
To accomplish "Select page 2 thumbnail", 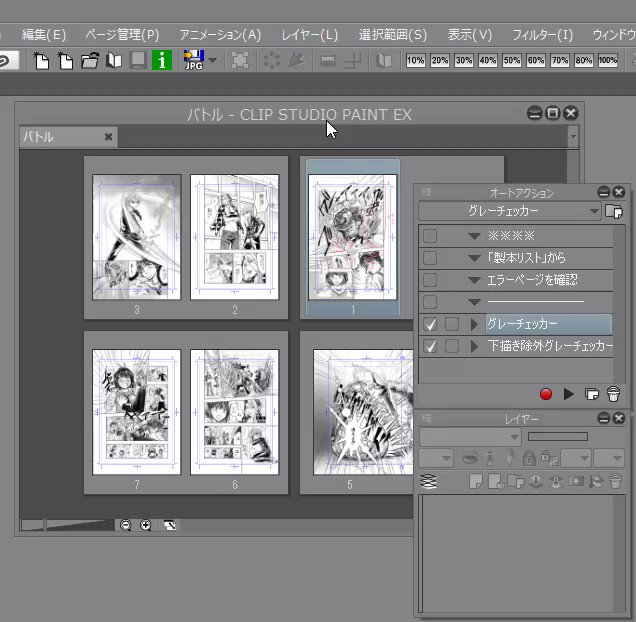I will 234,237.
